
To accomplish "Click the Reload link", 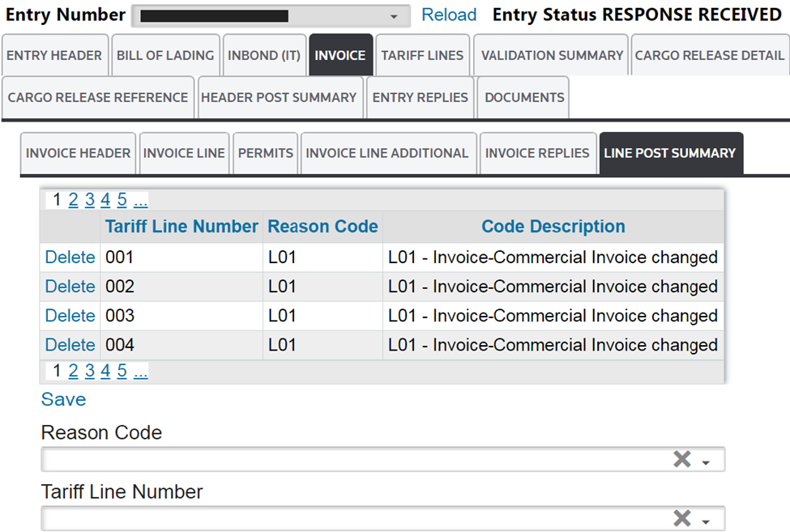I will 449,15.
